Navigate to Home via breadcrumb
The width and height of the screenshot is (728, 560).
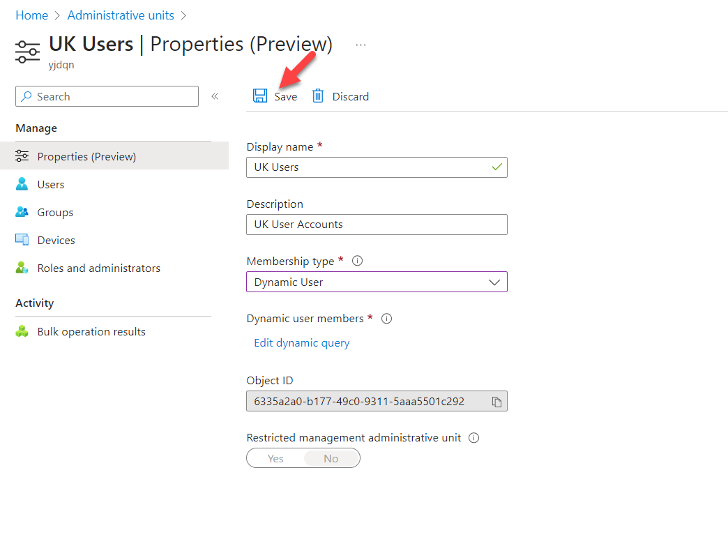coord(31,15)
